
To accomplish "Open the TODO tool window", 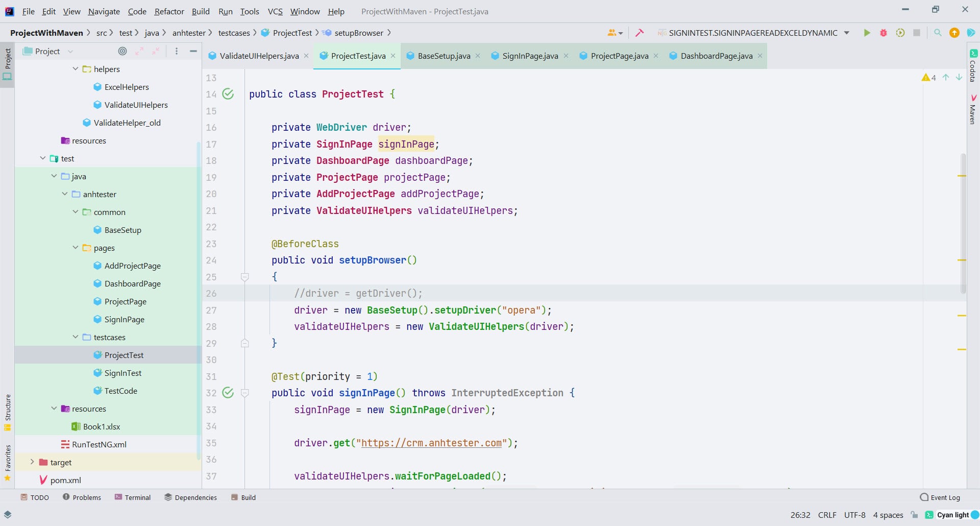I will click(x=35, y=497).
